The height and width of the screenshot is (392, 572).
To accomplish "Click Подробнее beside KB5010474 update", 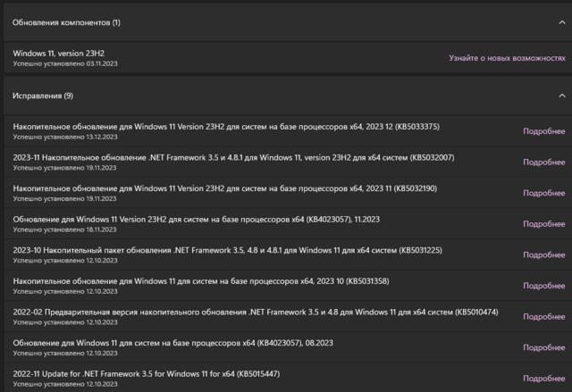I will (543, 314).
